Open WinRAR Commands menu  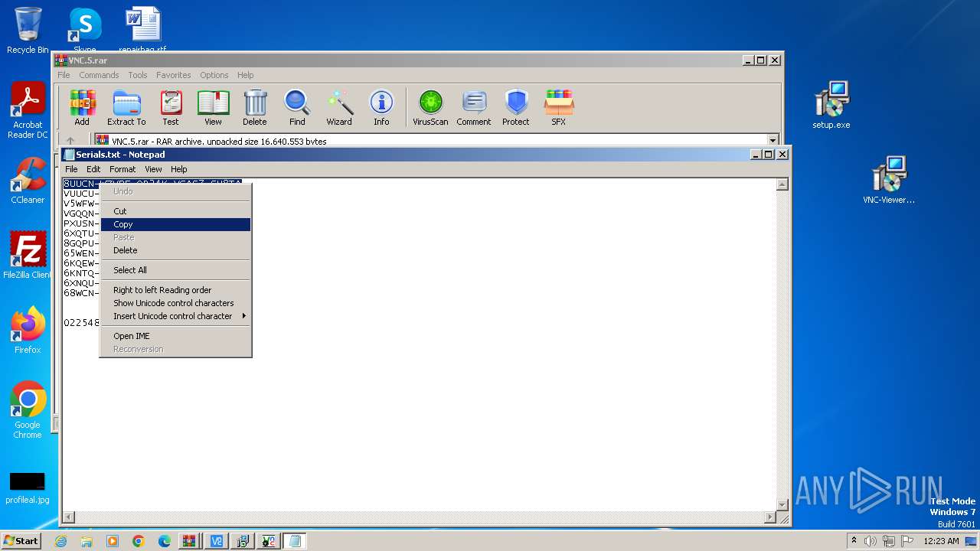99,75
